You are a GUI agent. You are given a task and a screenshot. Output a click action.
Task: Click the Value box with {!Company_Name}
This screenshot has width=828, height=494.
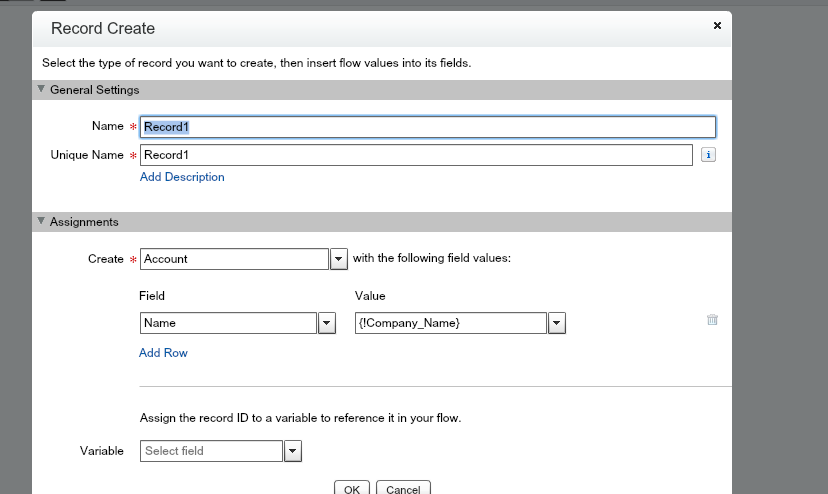(450, 323)
